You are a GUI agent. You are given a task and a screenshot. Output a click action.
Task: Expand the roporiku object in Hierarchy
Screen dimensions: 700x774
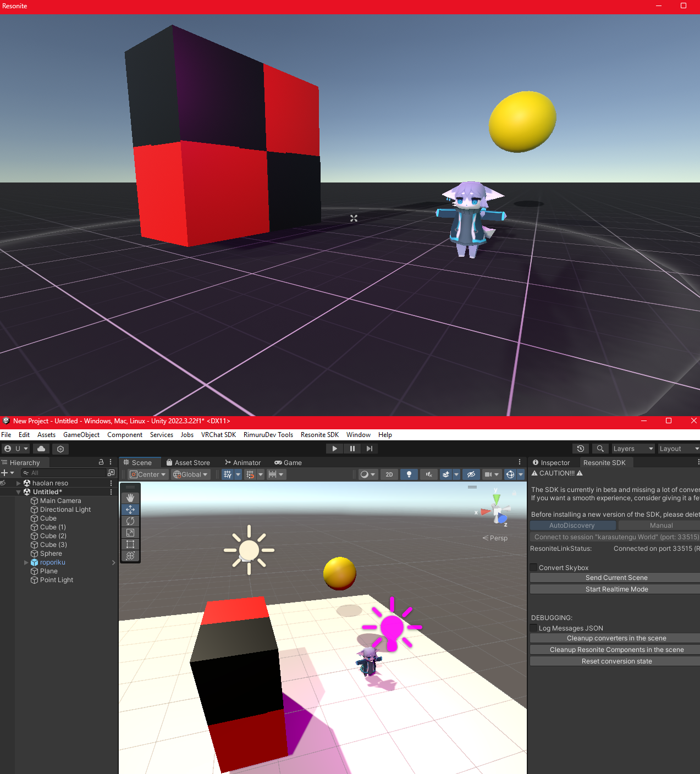click(26, 562)
